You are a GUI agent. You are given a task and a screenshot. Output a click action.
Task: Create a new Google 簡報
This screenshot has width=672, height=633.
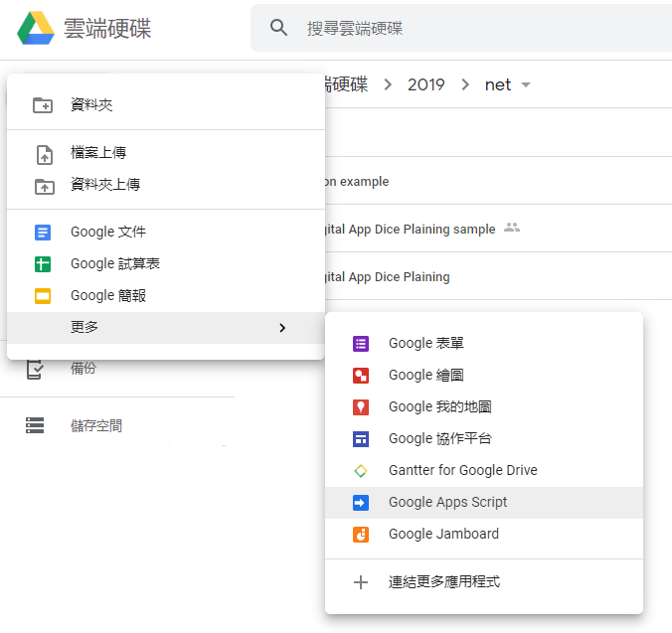[x=166, y=295]
